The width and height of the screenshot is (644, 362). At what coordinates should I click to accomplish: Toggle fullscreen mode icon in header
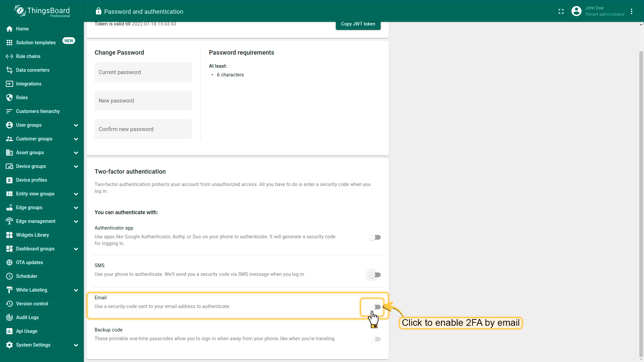coord(561,11)
